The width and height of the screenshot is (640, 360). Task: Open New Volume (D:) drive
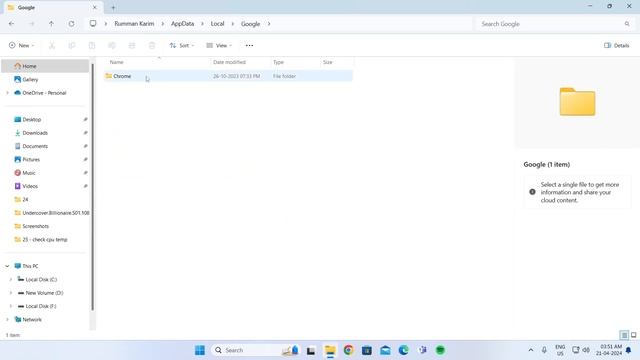click(44, 293)
